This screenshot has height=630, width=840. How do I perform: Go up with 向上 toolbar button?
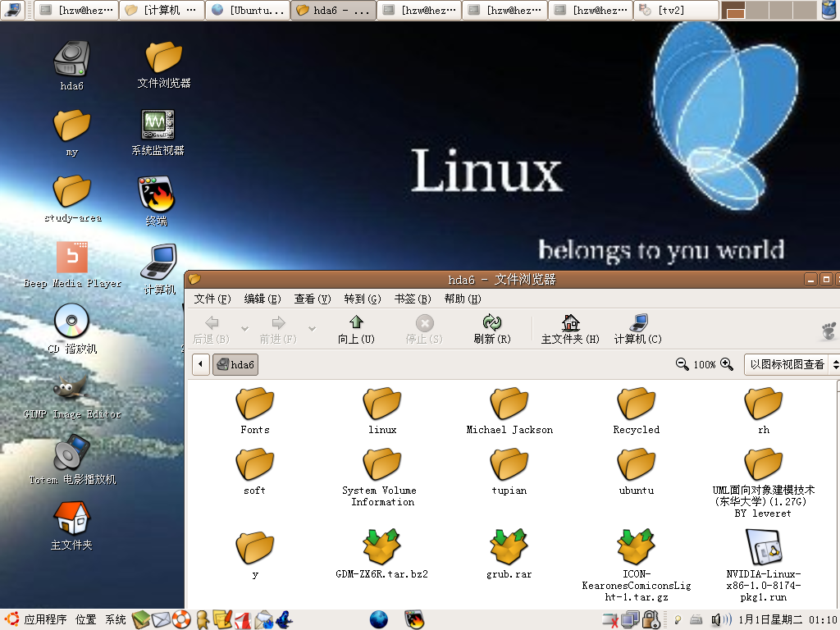click(356, 330)
